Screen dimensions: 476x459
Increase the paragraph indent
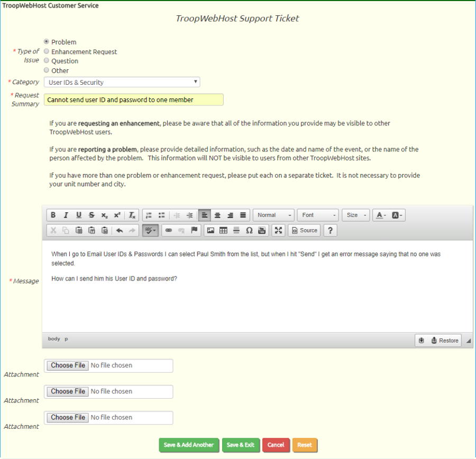click(x=189, y=215)
